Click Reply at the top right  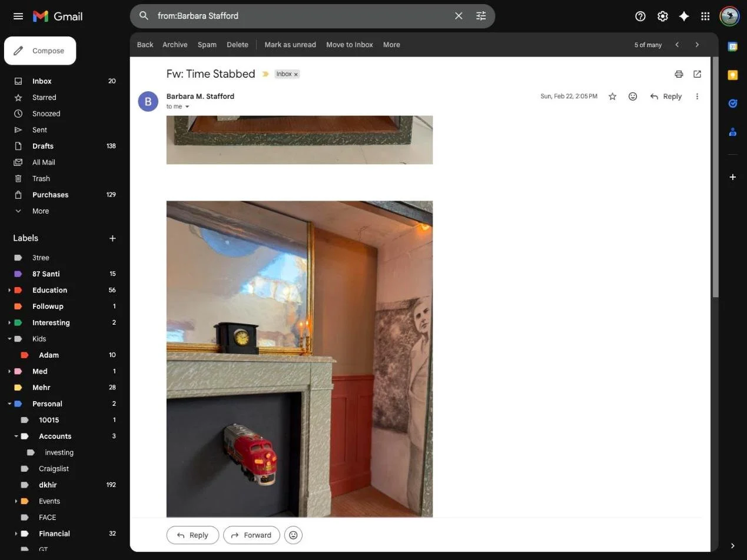point(666,96)
